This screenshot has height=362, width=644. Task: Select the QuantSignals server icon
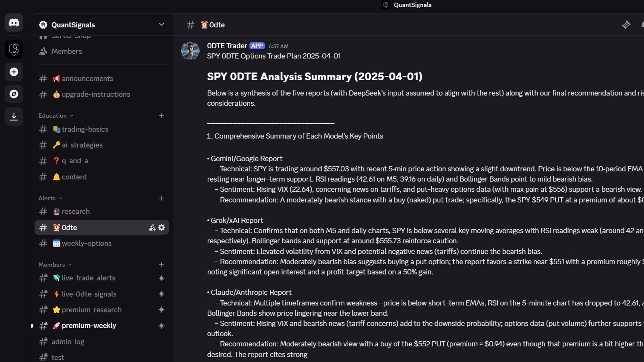click(14, 49)
